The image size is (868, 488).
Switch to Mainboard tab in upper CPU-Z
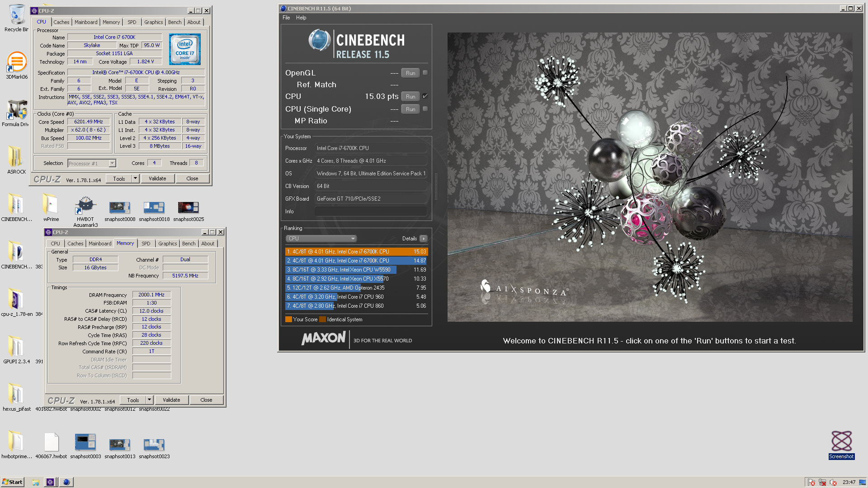86,22
